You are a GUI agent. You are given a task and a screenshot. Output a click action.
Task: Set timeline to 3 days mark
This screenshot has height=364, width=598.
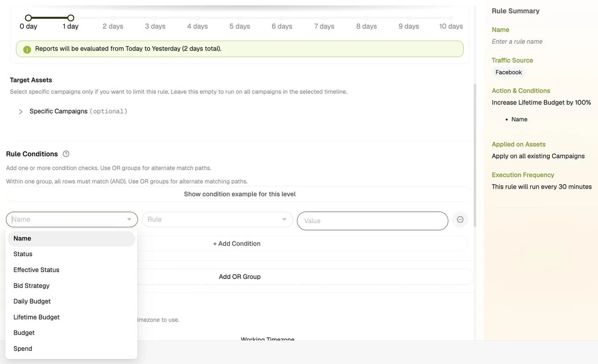pos(155,18)
